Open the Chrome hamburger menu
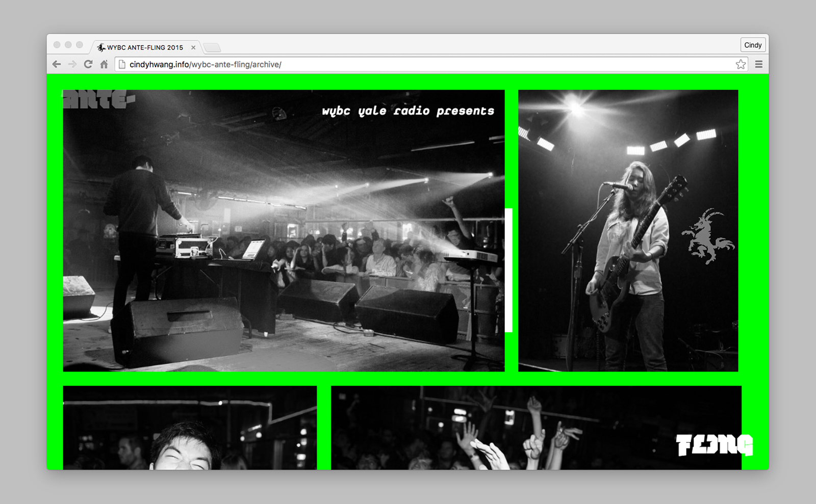The image size is (816, 504). pyautogui.click(x=758, y=64)
